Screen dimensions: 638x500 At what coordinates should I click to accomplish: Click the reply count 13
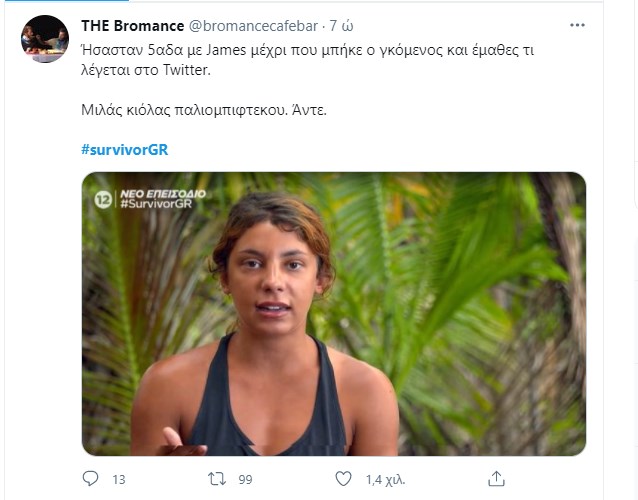click(x=118, y=480)
